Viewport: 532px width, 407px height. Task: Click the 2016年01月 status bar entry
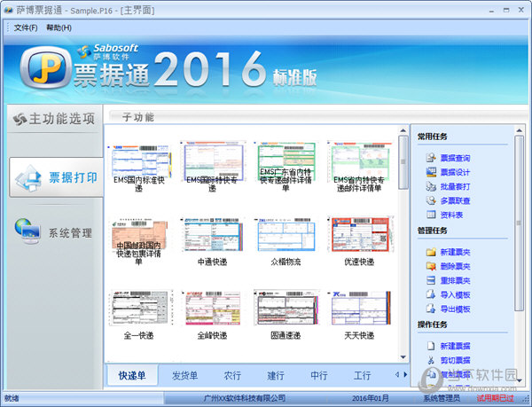[370, 398]
